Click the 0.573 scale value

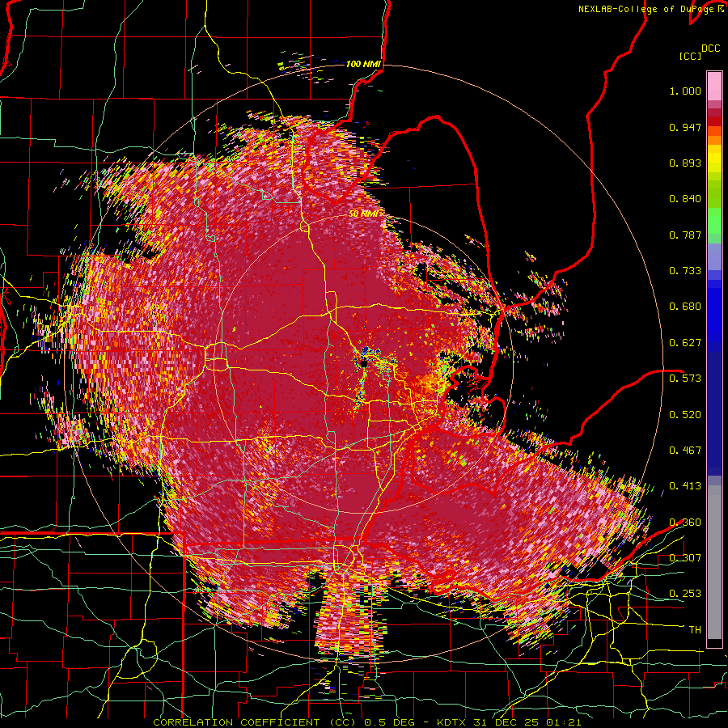click(x=685, y=378)
